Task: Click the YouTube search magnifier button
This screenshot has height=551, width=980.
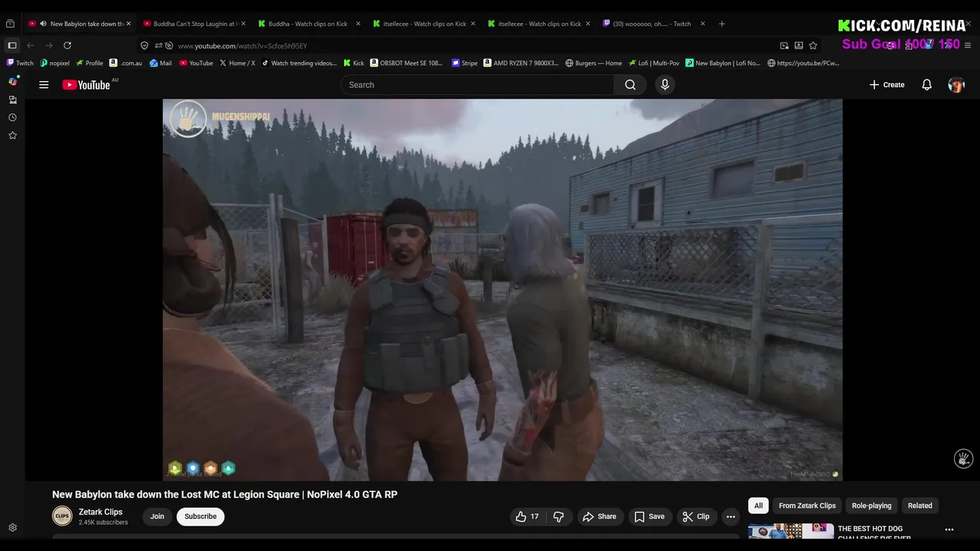Action: pyautogui.click(x=630, y=85)
